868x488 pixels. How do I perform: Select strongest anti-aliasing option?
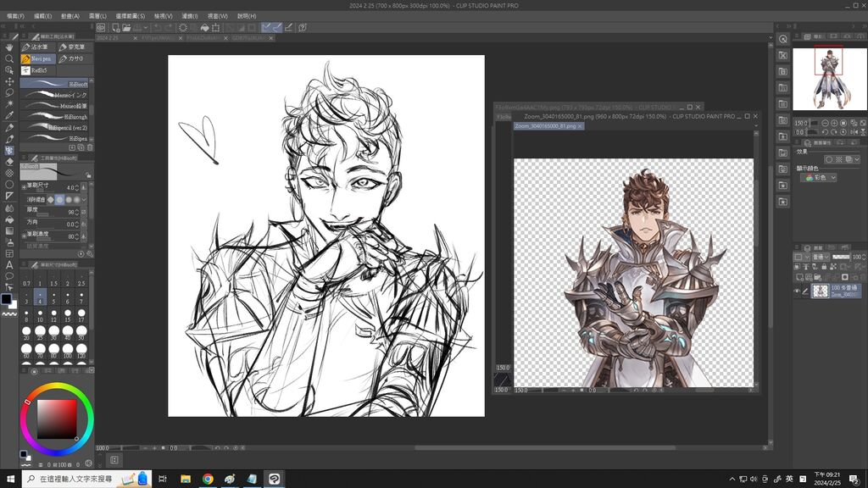tap(77, 199)
